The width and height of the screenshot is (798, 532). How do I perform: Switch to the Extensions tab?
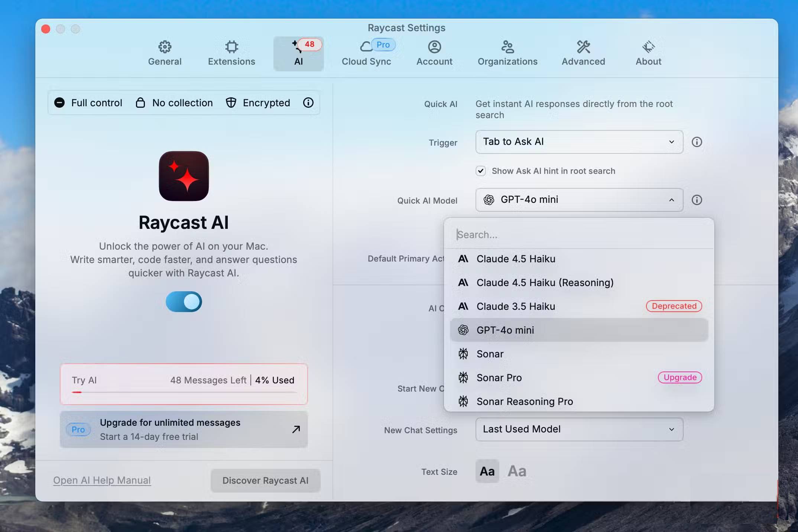[x=231, y=53]
